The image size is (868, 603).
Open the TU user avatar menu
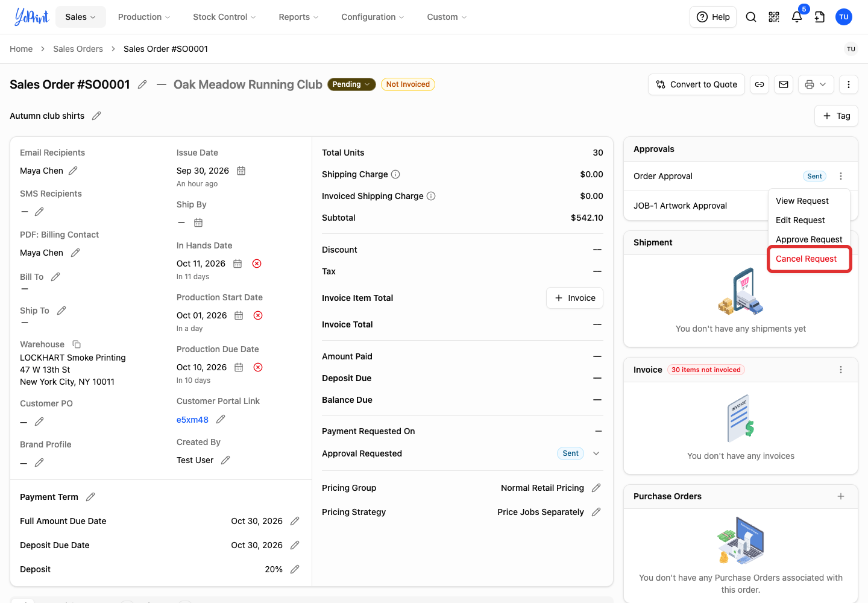(x=844, y=17)
